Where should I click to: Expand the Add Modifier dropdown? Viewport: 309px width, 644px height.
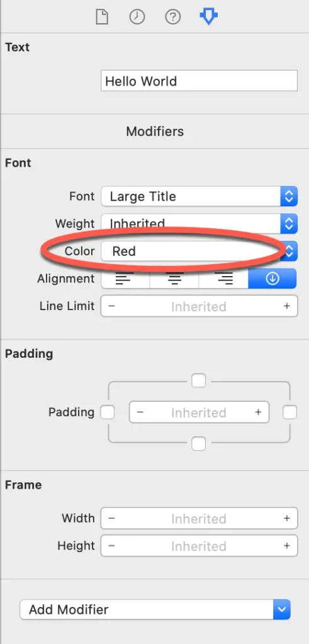155,609
